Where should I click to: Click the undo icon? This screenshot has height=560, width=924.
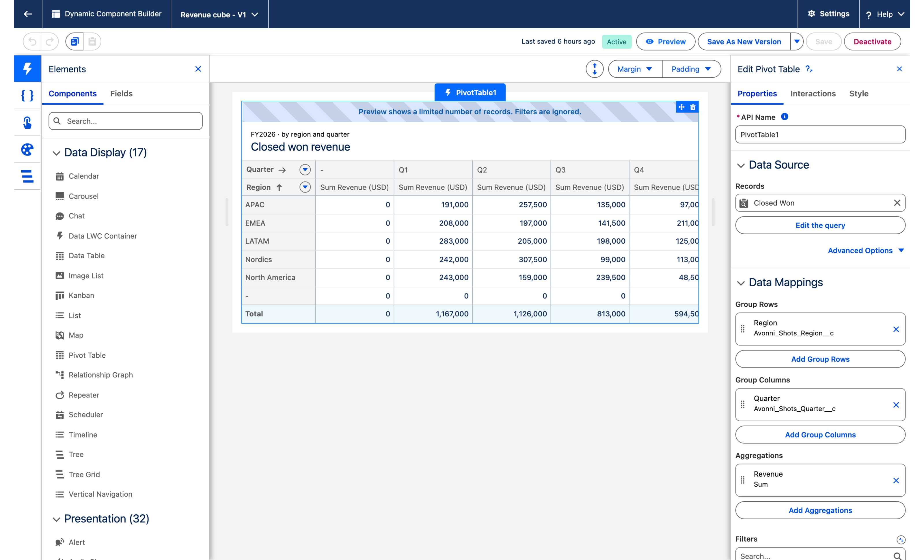(x=32, y=41)
